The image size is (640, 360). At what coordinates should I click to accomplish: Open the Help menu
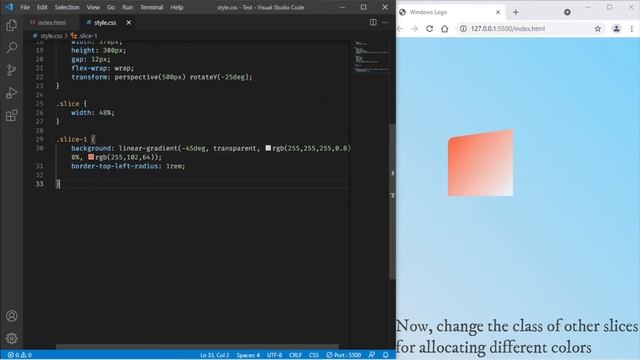click(x=176, y=7)
